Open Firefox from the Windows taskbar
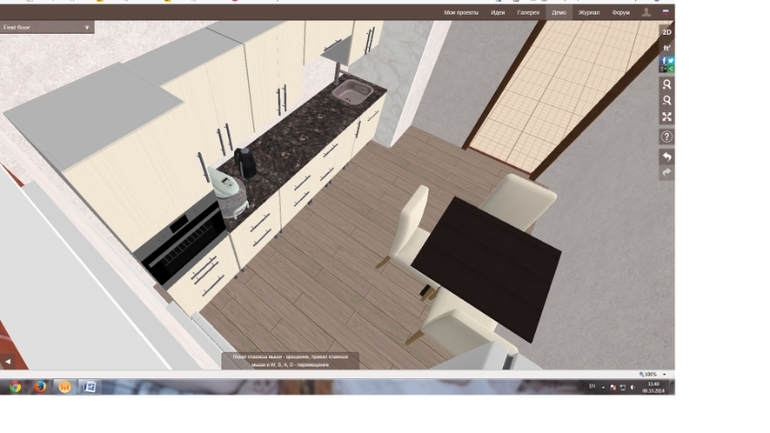 pyautogui.click(x=39, y=386)
